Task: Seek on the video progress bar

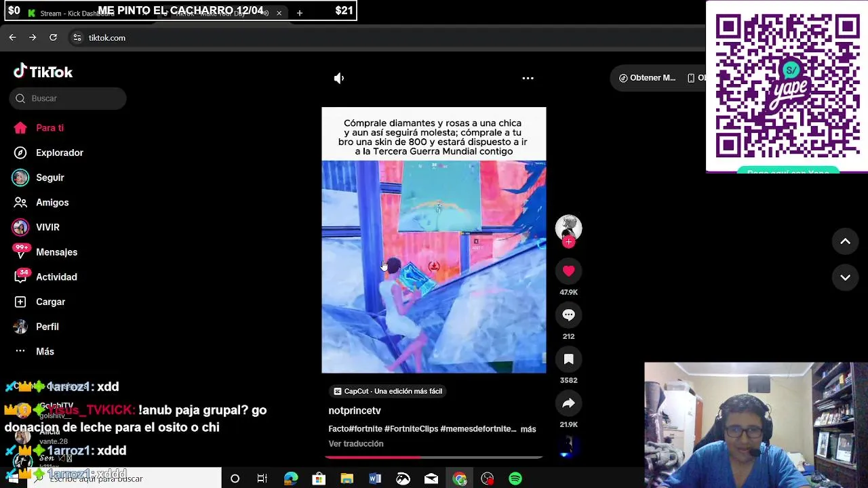Action: click(x=434, y=457)
